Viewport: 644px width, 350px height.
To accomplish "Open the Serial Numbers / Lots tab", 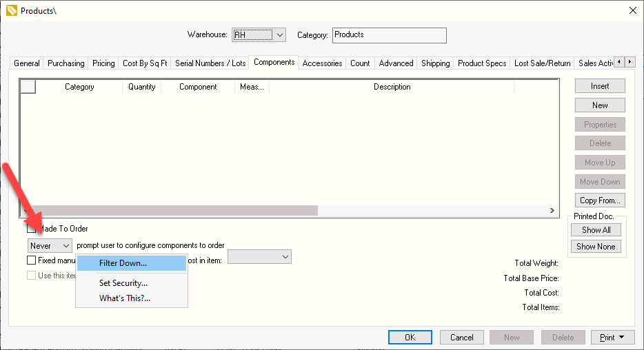I will [x=210, y=63].
